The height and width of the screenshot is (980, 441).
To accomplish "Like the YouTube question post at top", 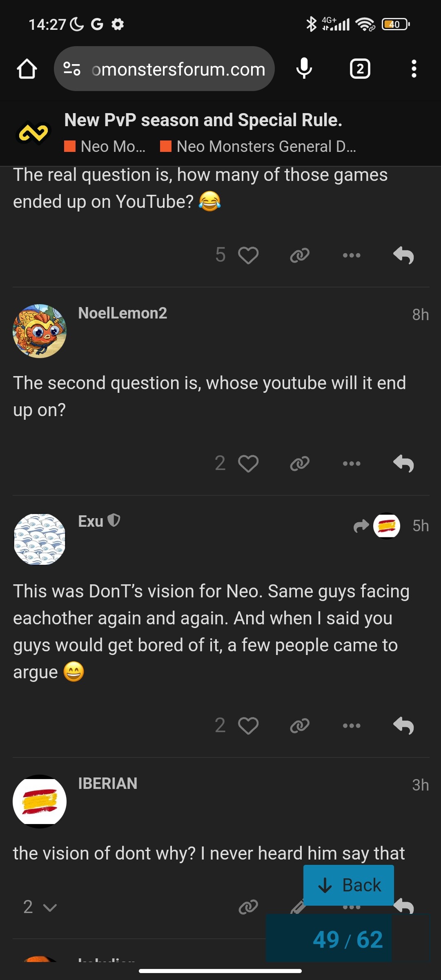I will coord(248,255).
